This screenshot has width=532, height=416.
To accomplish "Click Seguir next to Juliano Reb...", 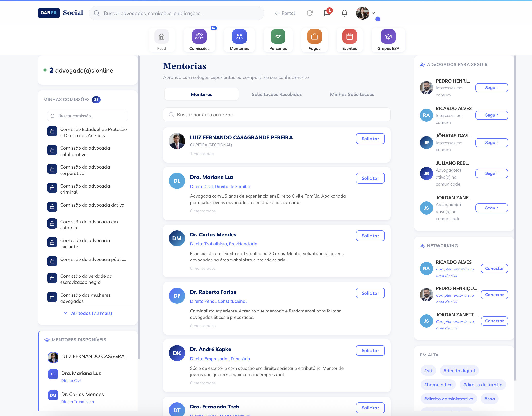I will 491,173.
